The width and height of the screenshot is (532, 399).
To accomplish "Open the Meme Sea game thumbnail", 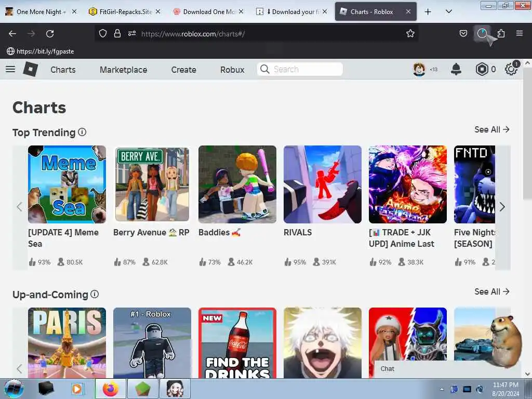I will click(x=67, y=184).
